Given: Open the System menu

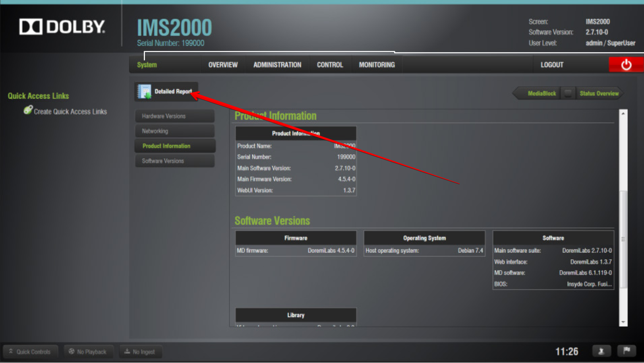Looking at the screenshot, I should click(x=147, y=65).
